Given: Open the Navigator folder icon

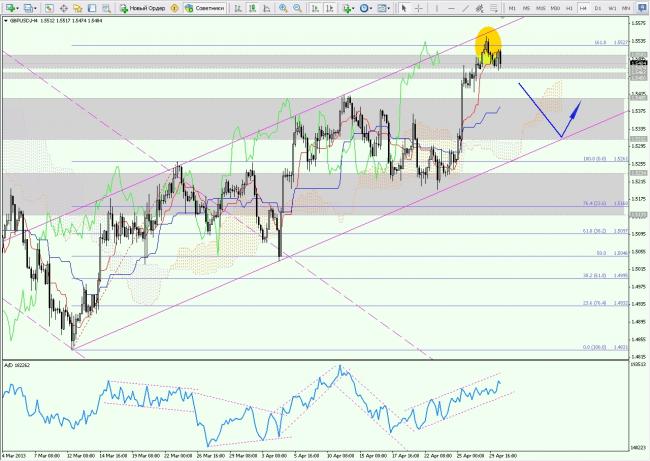Looking at the screenshot, I should [x=78, y=8].
